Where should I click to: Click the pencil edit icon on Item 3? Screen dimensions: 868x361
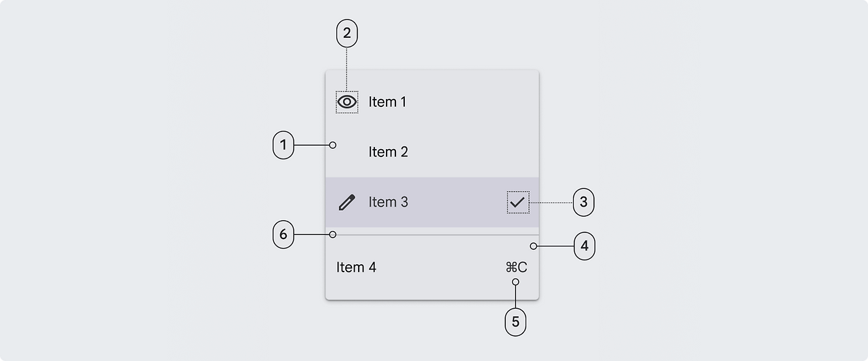347,202
